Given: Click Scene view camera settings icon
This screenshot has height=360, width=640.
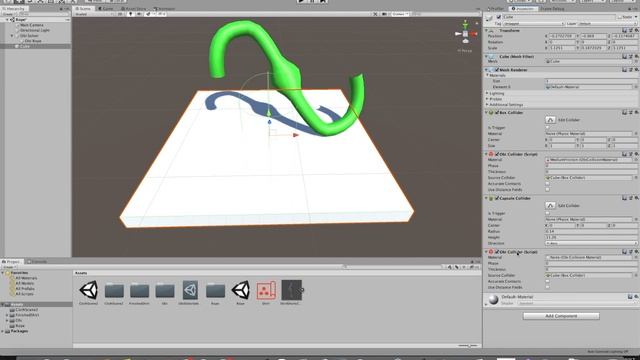Looking at the screenshot, I should click(x=384, y=14).
